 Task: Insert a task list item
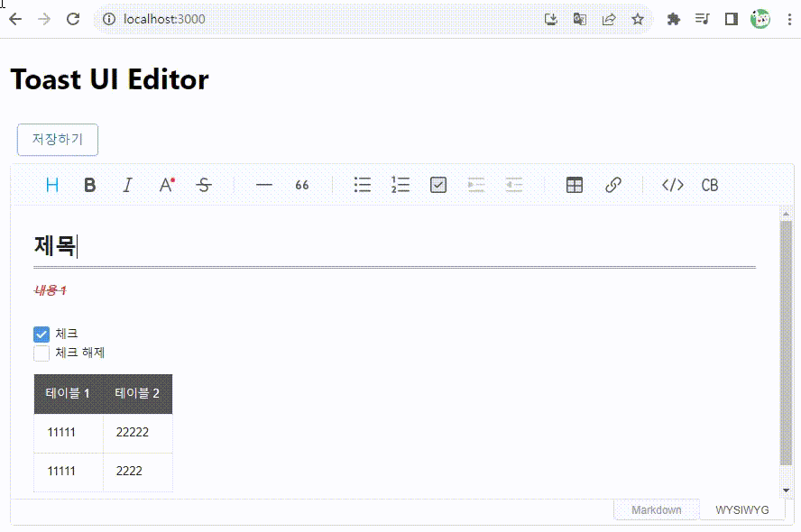(x=438, y=185)
